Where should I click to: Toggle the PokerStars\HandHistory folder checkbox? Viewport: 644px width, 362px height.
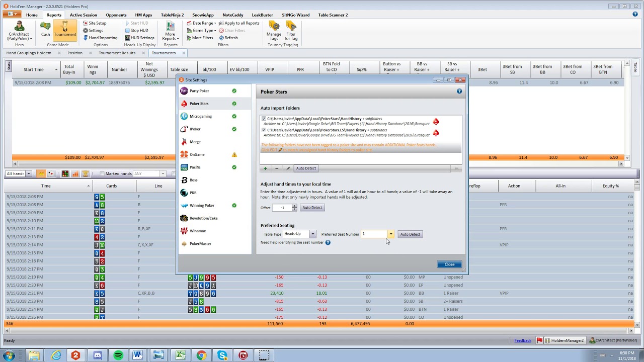click(x=264, y=119)
